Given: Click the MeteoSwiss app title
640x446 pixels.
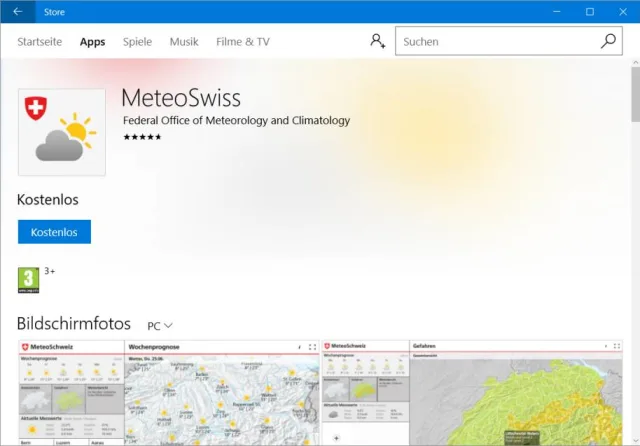Looking at the screenshot, I should point(181,98).
